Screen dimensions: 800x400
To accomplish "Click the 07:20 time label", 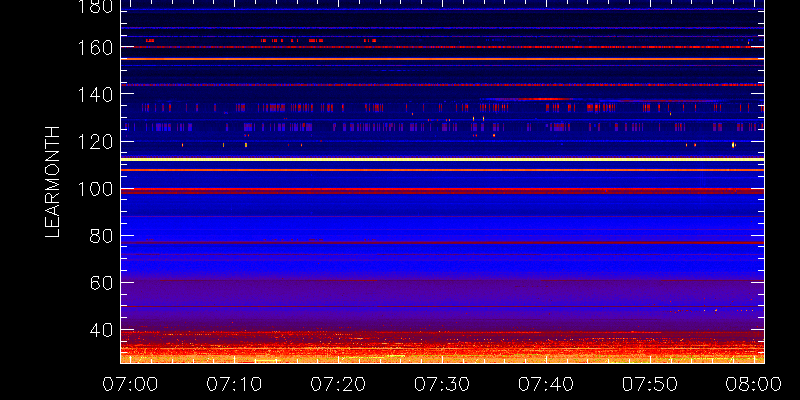I will pyautogui.click(x=338, y=384).
